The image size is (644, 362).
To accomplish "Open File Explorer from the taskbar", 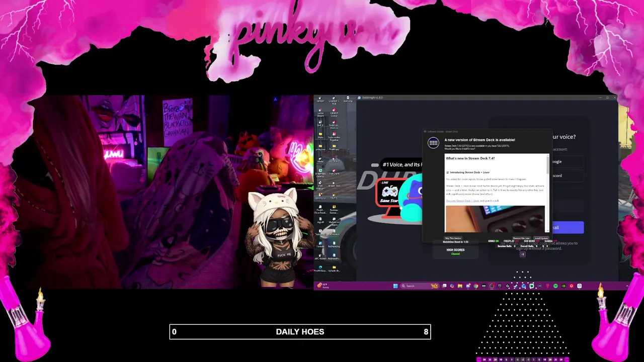I will pos(460,286).
